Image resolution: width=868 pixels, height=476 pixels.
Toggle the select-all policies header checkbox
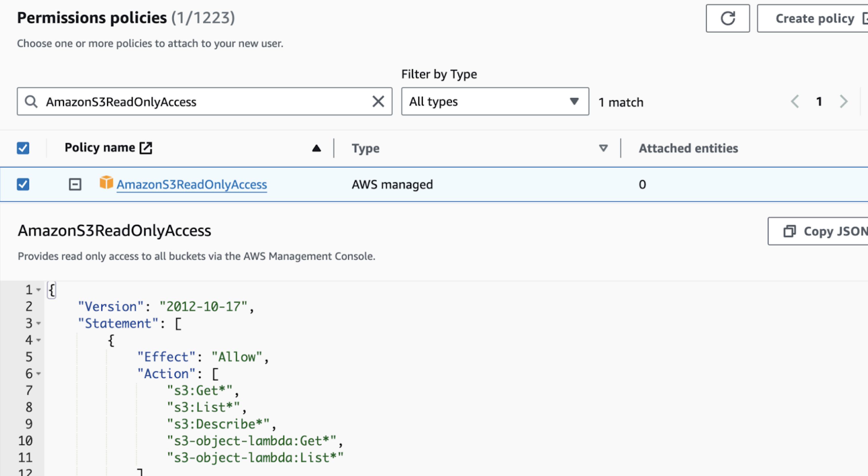click(23, 148)
